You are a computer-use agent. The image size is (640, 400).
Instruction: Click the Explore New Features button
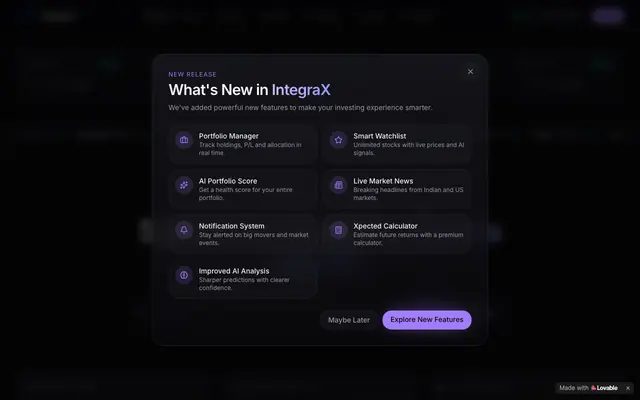point(427,320)
